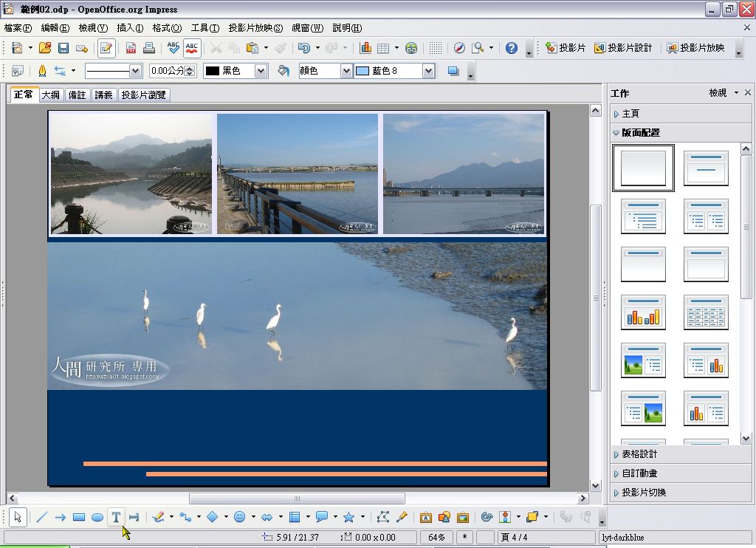The height and width of the screenshot is (548, 756).
Task: Insert chart from standard toolbar
Action: 365,48
